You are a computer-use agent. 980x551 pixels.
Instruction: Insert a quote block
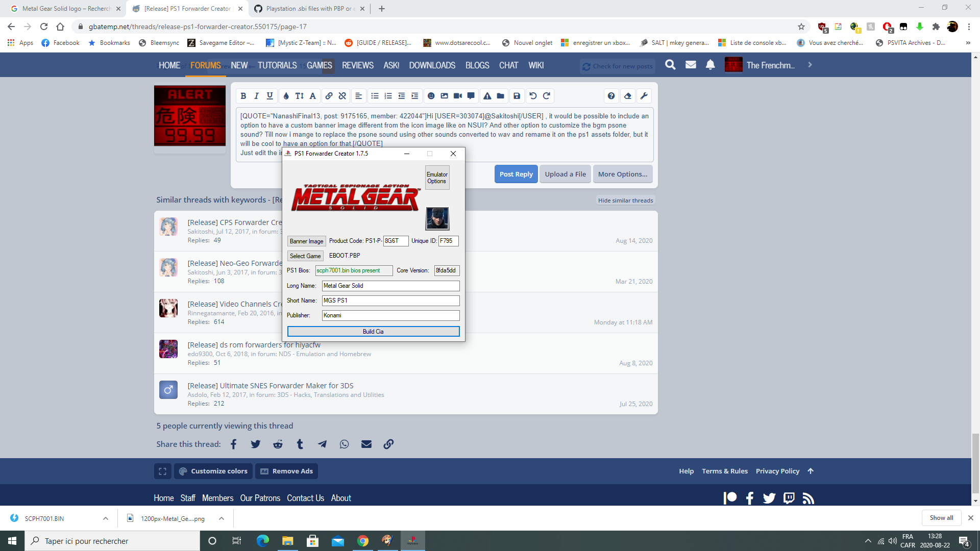pyautogui.click(x=471, y=96)
